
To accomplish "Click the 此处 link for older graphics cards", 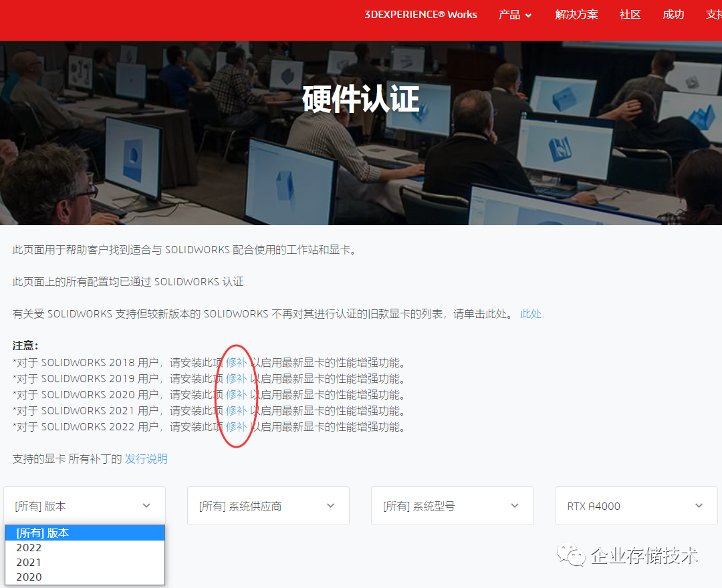I will pos(530,313).
